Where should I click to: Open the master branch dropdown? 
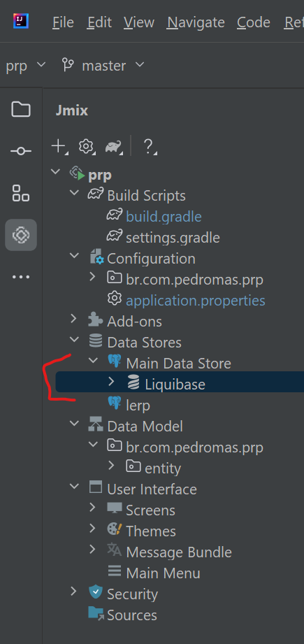pyautogui.click(x=103, y=65)
